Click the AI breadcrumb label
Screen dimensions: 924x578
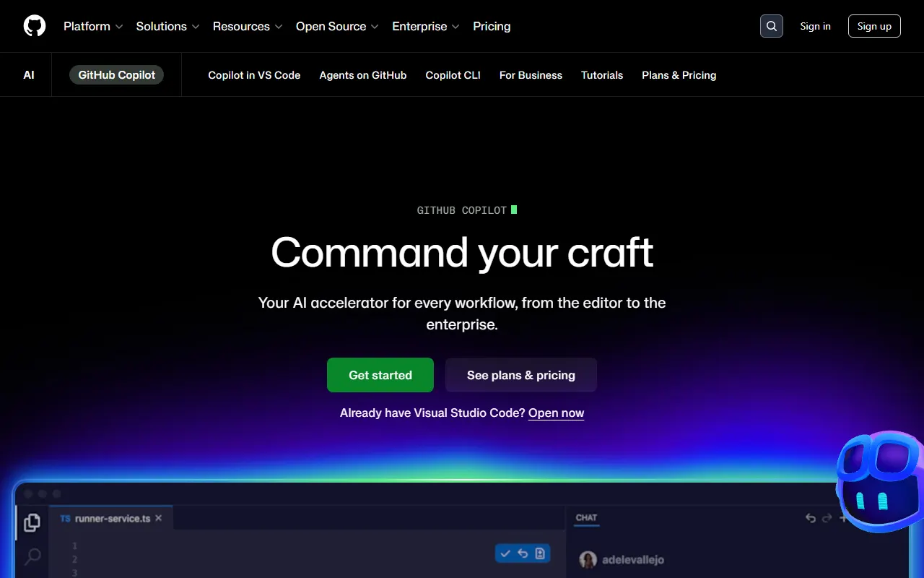[29, 75]
